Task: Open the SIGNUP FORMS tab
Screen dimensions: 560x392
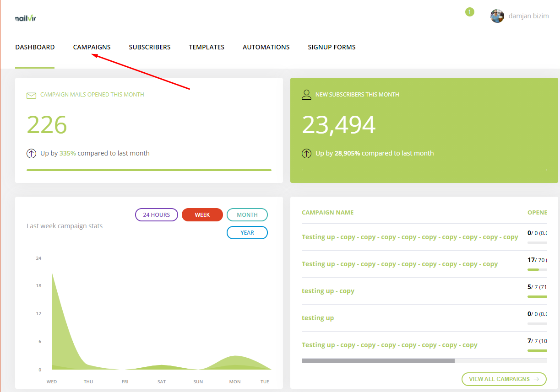Action: coord(332,47)
